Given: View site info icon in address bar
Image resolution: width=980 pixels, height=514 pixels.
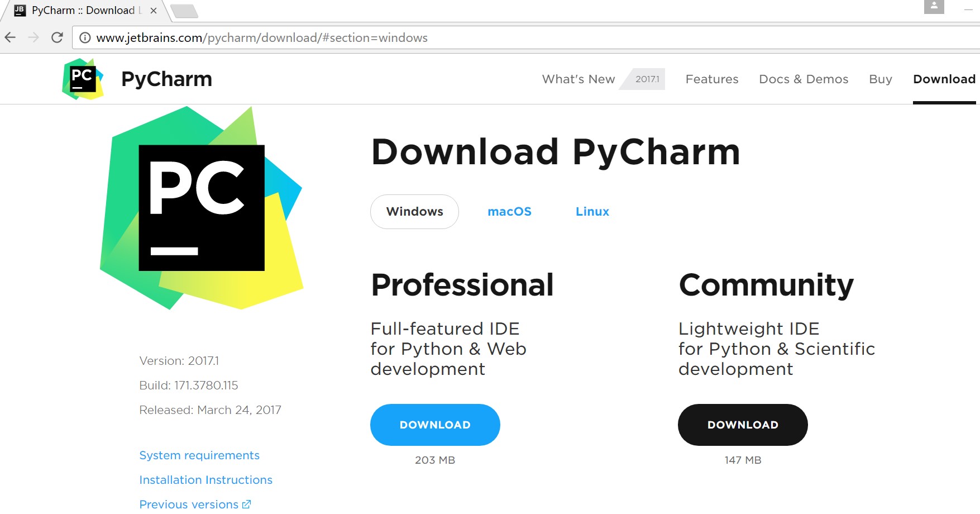Looking at the screenshot, I should pos(85,37).
